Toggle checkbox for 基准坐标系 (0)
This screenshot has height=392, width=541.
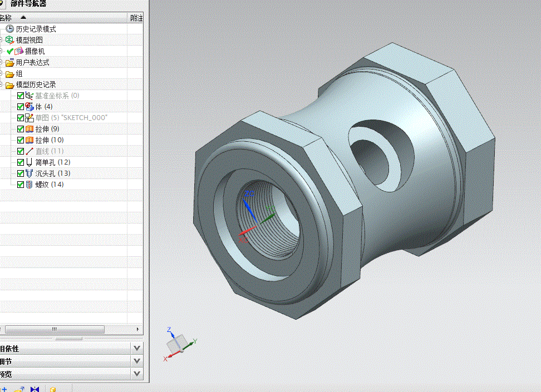[x=21, y=96]
